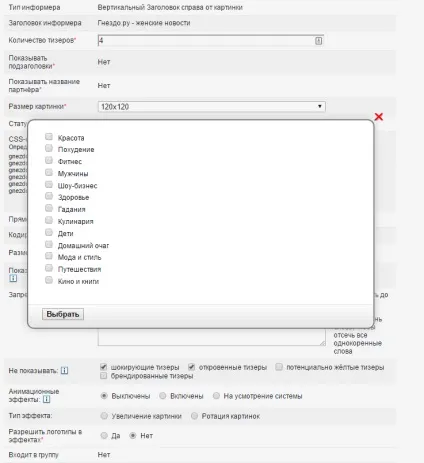Check the Путешествия category
The height and width of the screenshot is (463, 424).
[49, 268]
